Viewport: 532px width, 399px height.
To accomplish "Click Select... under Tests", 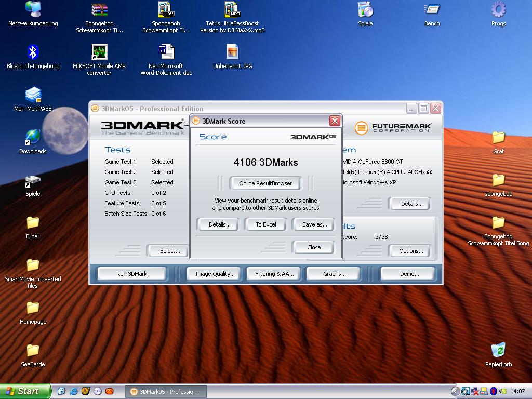I will tap(168, 251).
